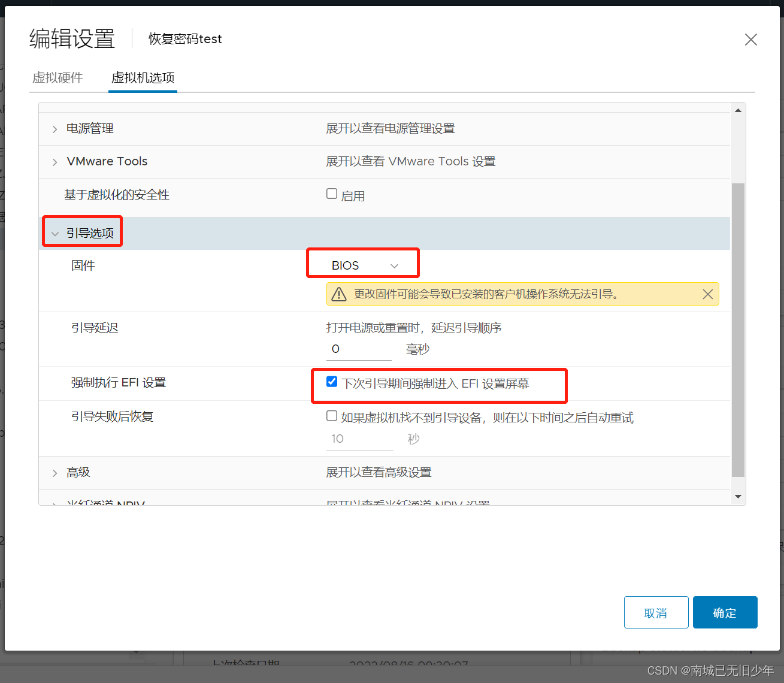Open the BIOS firmware dropdown
Viewport: 784px width, 683px height.
tap(364, 265)
